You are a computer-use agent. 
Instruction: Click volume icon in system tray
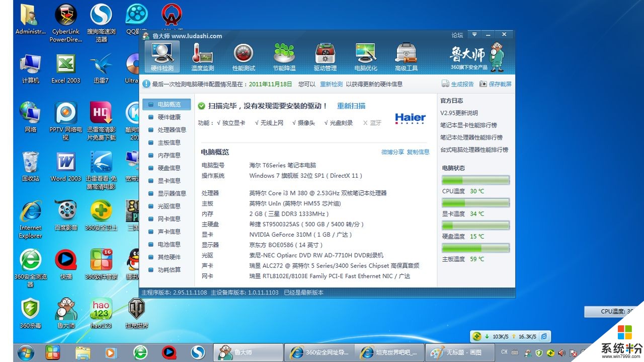click(x=561, y=353)
